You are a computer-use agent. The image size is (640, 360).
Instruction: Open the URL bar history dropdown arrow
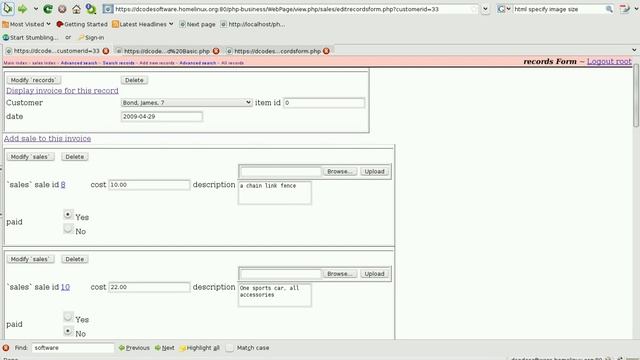click(485, 9)
